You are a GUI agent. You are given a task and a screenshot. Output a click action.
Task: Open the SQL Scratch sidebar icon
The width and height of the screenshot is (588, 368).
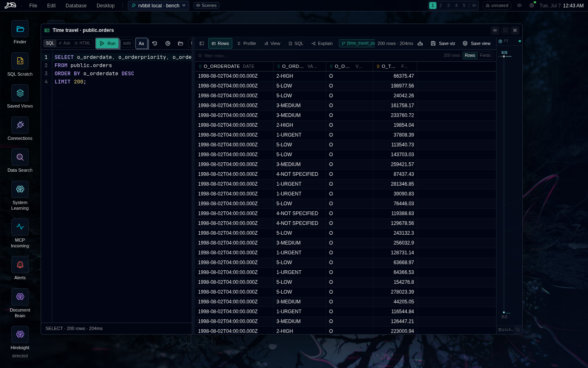pos(20,61)
